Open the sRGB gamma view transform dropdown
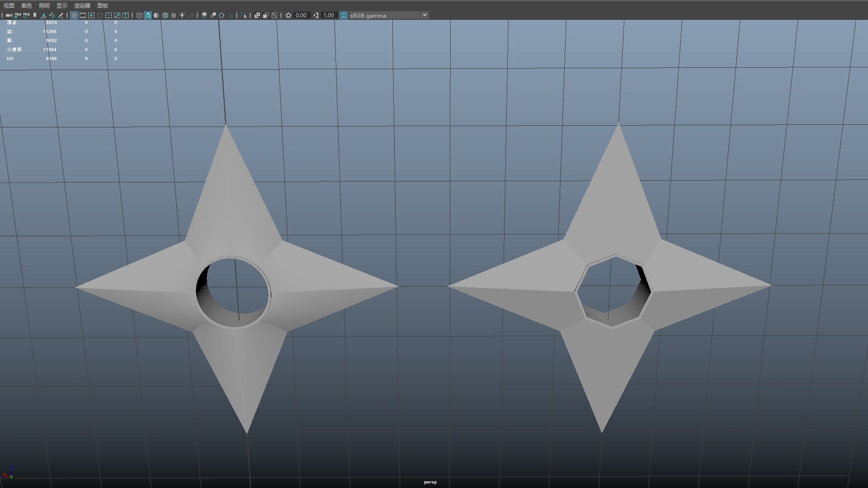868x488 pixels. (424, 15)
